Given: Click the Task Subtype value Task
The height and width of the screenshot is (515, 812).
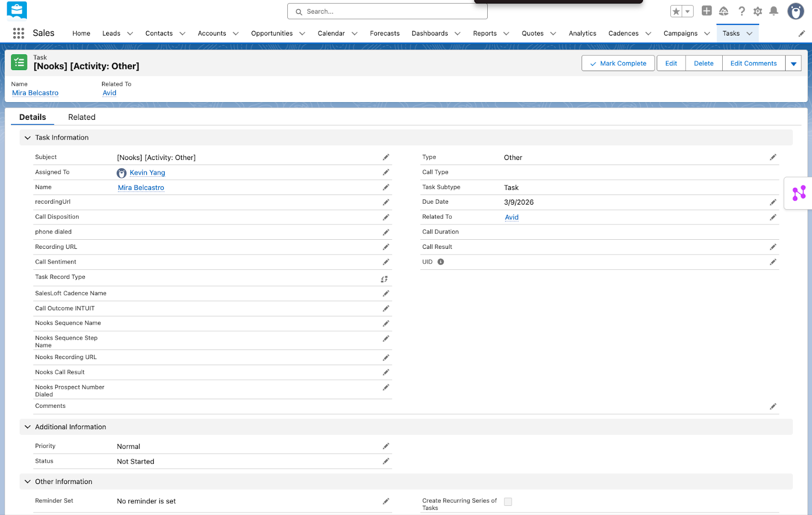Looking at the screenshot, I should pos(511,187).
